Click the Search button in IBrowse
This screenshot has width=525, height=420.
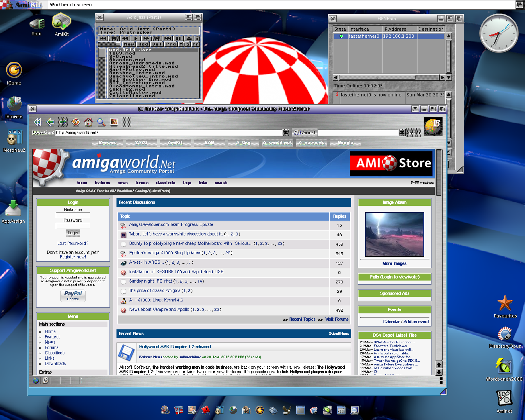click(413, 132)
